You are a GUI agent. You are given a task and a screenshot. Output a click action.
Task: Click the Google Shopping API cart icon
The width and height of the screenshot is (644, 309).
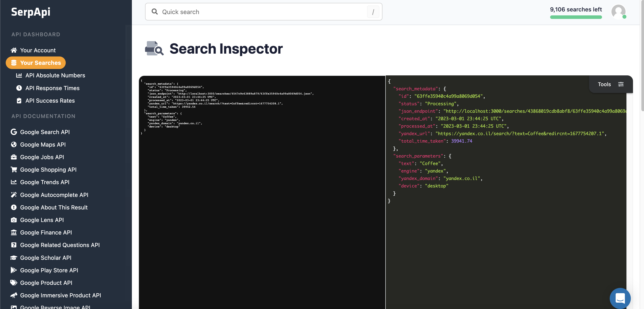tap(14, 169)
